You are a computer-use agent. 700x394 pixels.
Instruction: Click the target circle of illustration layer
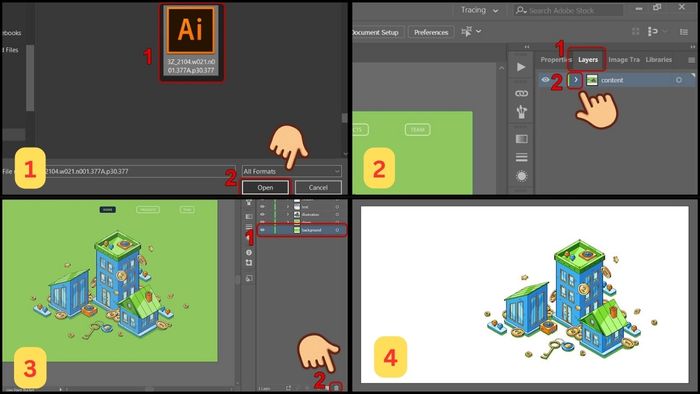click(x=338, y=215)
